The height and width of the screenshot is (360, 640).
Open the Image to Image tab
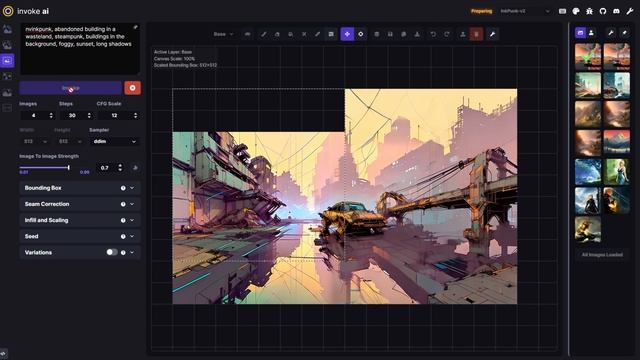7,45
